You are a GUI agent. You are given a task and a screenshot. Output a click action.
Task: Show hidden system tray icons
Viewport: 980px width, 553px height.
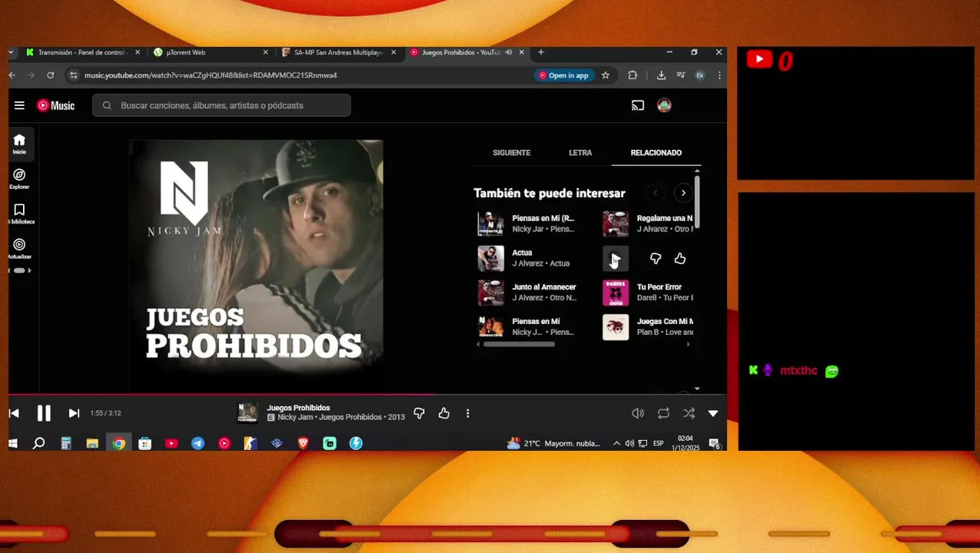pyautogui.click(x=616, y=443)
